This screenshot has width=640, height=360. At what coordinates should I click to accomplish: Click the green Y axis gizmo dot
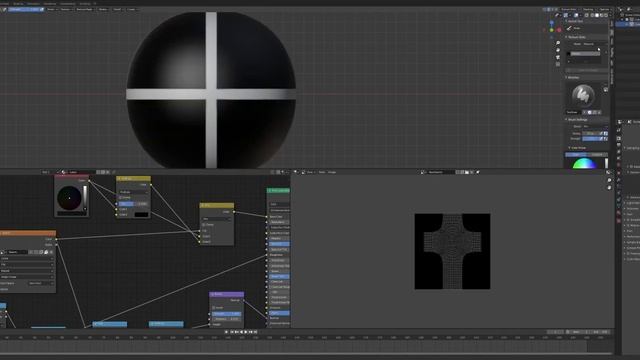(x=551, y=30)
